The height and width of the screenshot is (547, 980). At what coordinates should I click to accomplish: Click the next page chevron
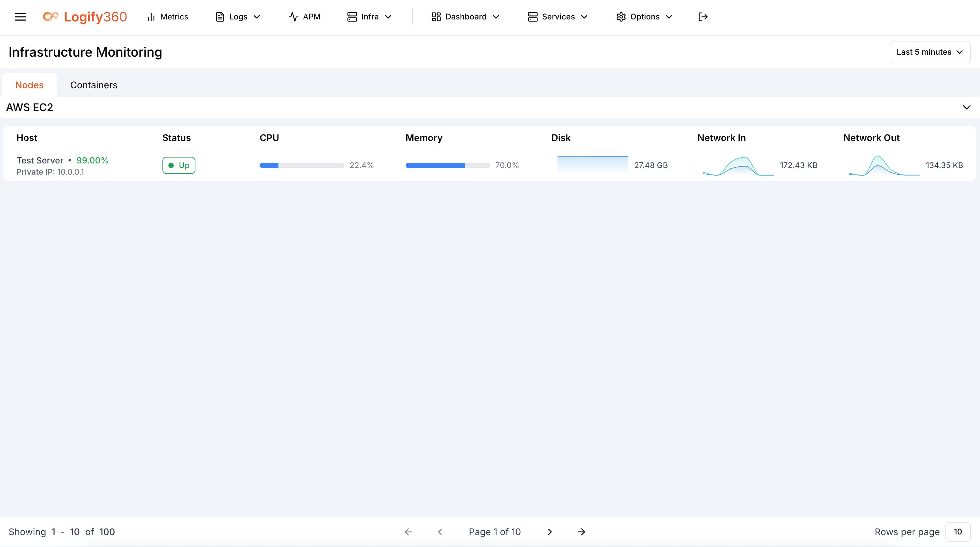(550, 532)
